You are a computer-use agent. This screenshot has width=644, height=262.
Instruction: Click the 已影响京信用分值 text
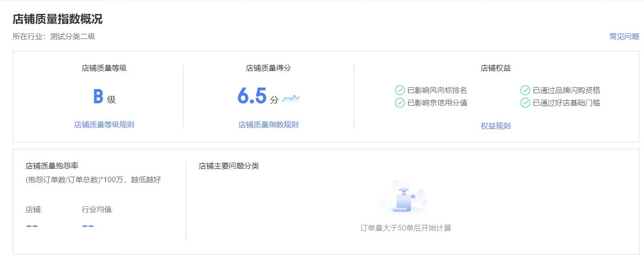point(437,103)
